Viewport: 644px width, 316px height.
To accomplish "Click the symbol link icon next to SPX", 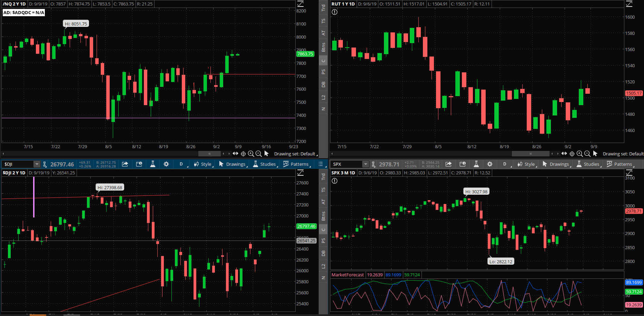I will point(374,164).
